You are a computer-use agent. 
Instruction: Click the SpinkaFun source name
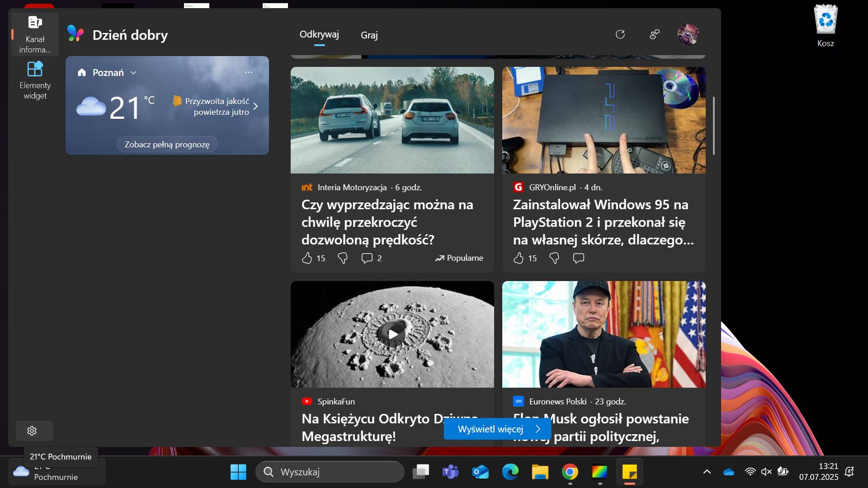(336, 401)
